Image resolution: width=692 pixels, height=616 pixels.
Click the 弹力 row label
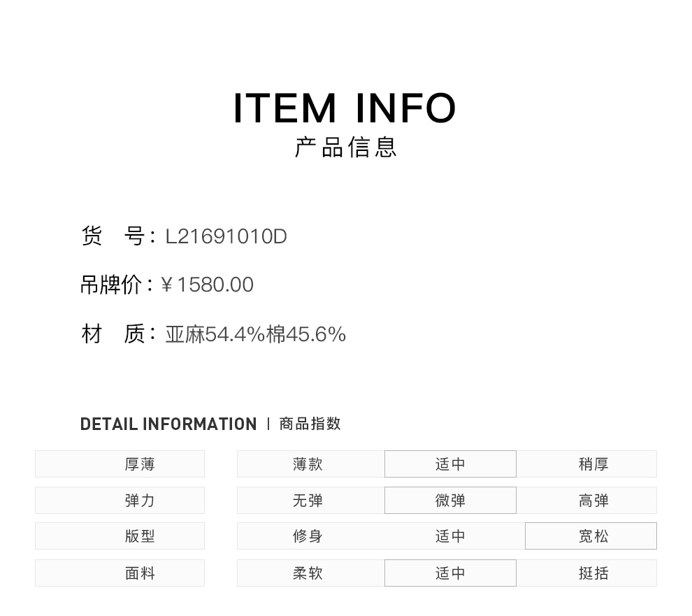click(x=140, y=501)
